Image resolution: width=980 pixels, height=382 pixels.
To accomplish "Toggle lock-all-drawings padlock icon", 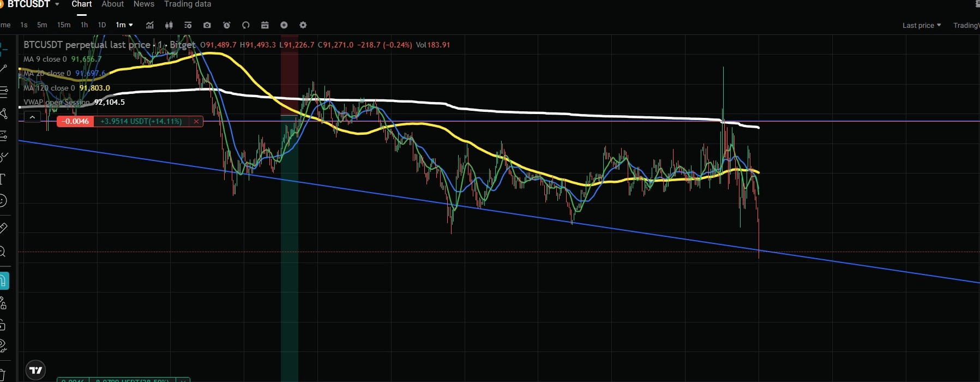I will 3,325.
